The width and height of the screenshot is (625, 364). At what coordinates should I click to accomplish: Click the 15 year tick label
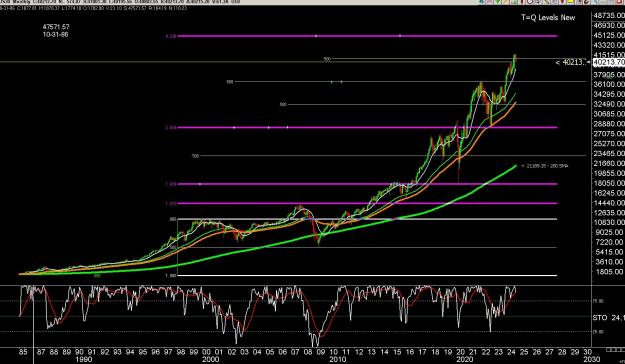tap(397, 352)
